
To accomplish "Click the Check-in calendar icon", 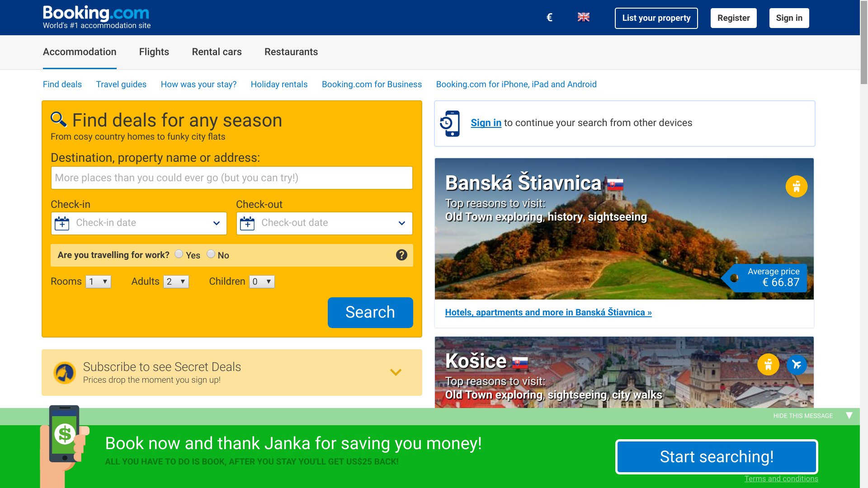I will click(x=62, y=223).
